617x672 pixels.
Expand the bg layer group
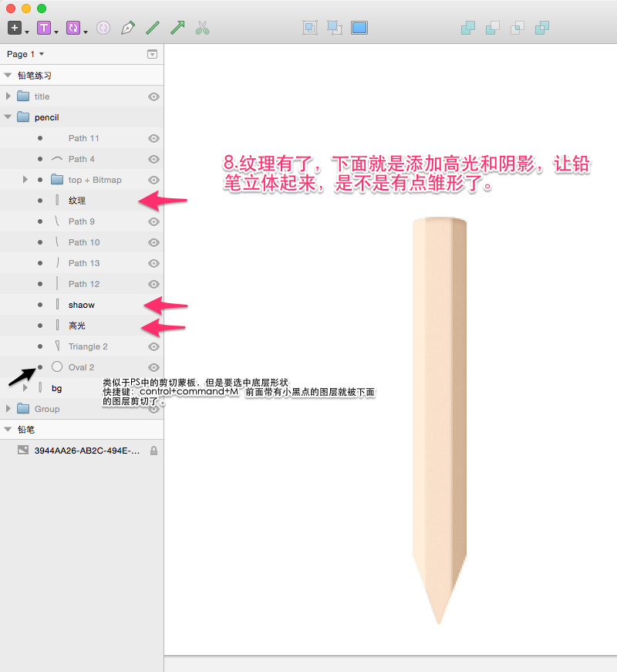25,388
